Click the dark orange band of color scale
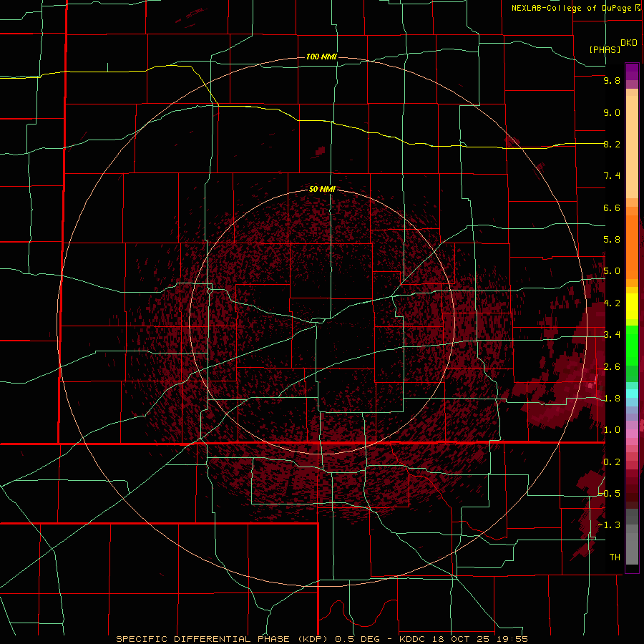 632,246
